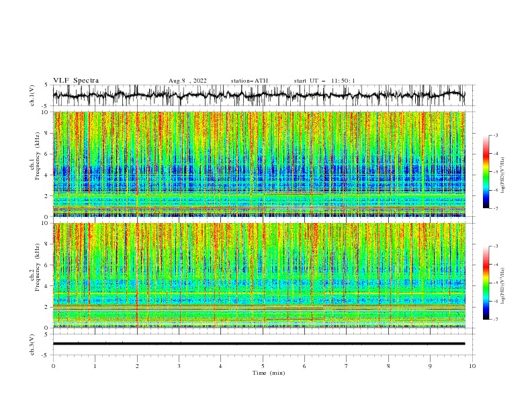Click the ch.3 flat black trace

[259, 344]
